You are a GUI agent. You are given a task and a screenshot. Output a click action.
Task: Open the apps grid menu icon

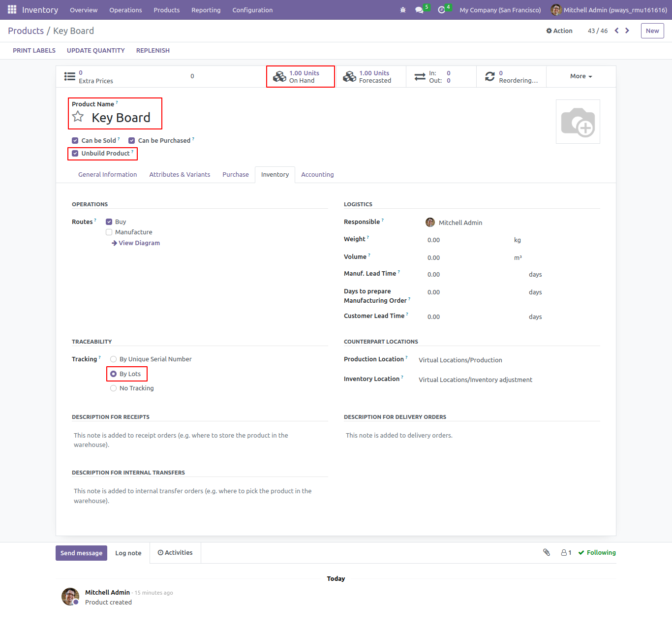point(12,10)
